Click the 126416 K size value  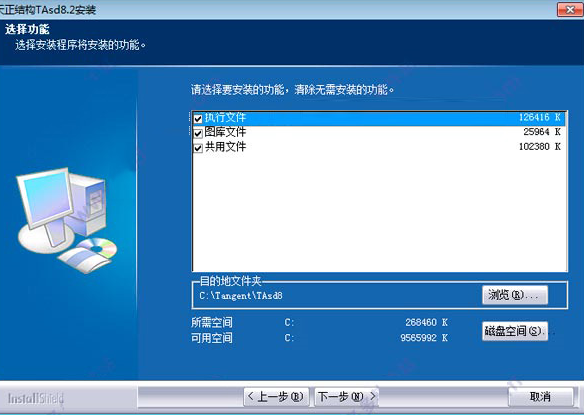(540, 117)
